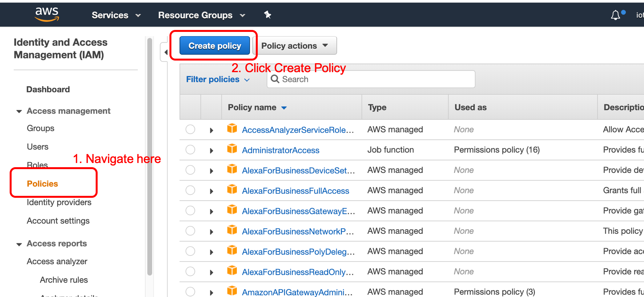Expand the AlexaForBusinessReadOnly row details
Viewport: 644px width, 297px height.
[x=211, y=273]
